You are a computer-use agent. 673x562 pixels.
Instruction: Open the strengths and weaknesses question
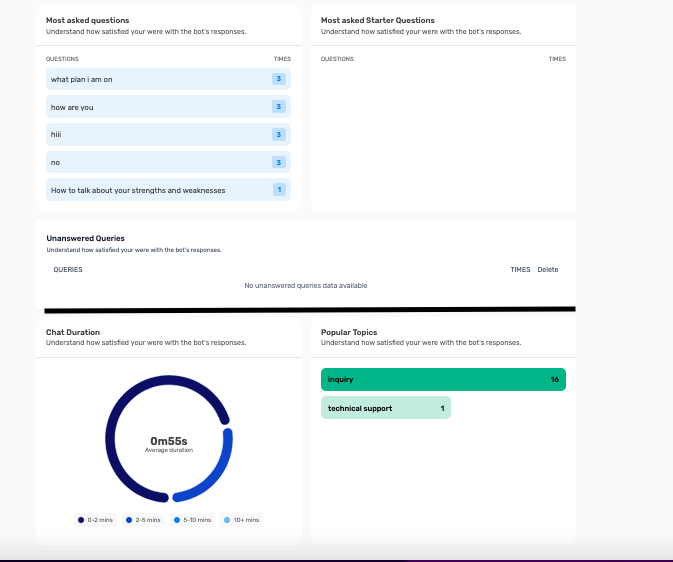point(150,190)
